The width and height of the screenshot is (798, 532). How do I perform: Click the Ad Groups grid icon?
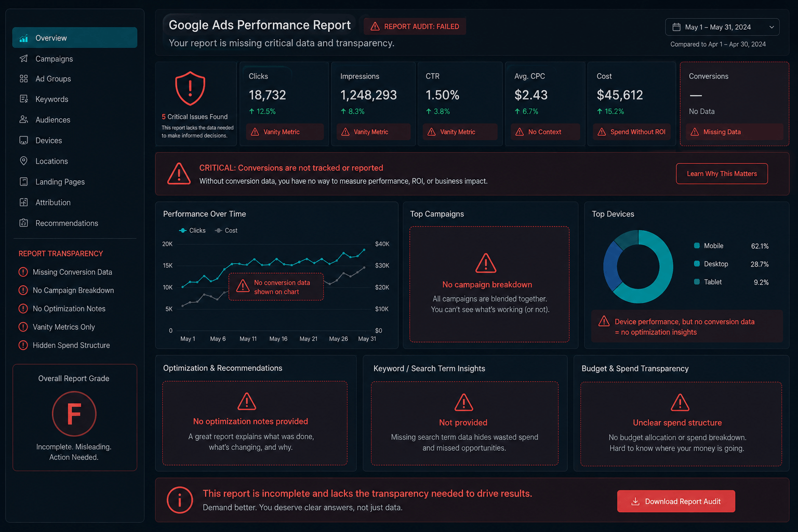point(23,79)
